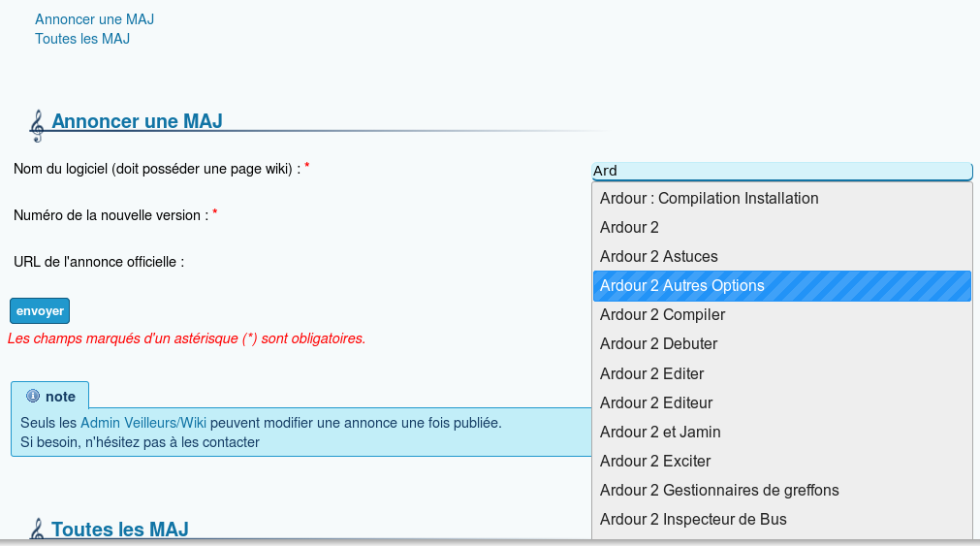This screenshot has width=980, height=546.
Task: Choose 'Ardour 2 Editeur' suggestion
Action: point(782,402)
